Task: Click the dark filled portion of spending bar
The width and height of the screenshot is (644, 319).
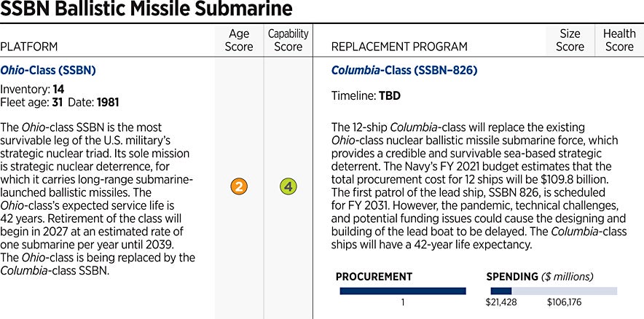Action: pos(497,291)
